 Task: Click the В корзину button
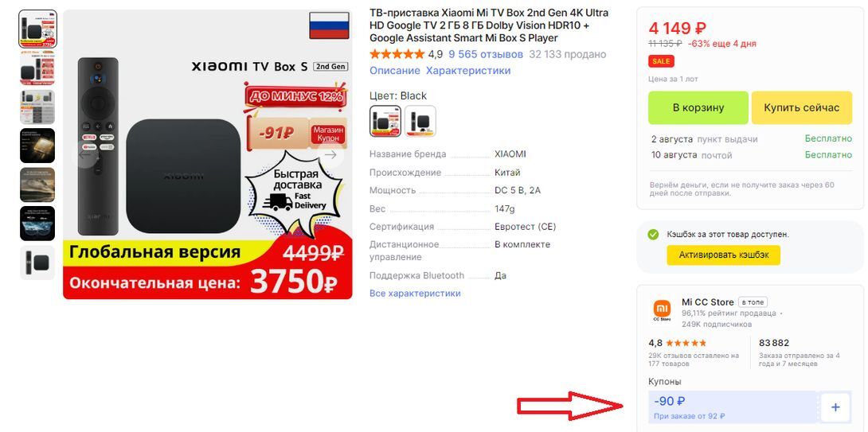pos(698,107)
